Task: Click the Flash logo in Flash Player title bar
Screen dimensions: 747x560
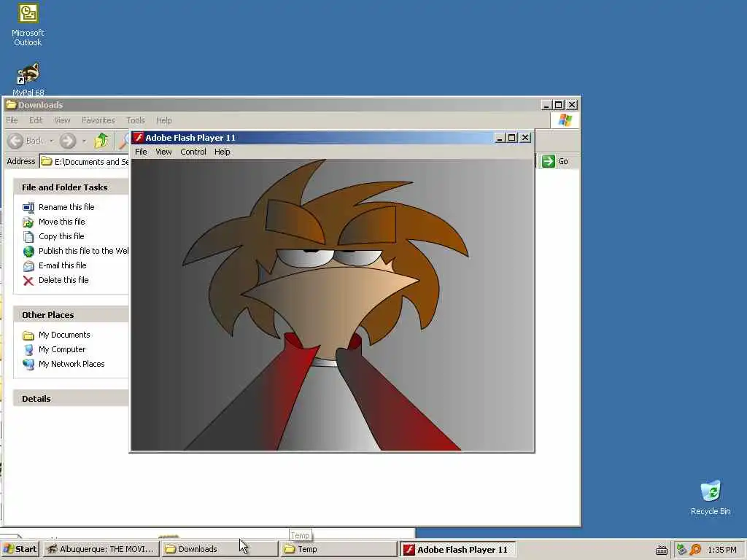Action: pyautogui.click(x=138, y=138)
